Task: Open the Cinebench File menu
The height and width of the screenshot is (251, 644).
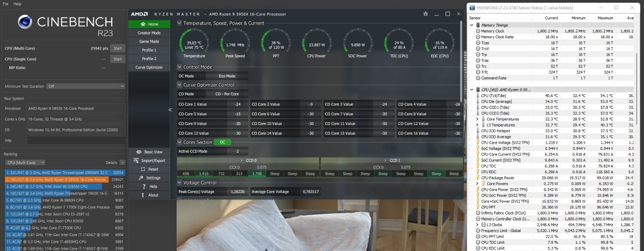Action: click(6, 4)
